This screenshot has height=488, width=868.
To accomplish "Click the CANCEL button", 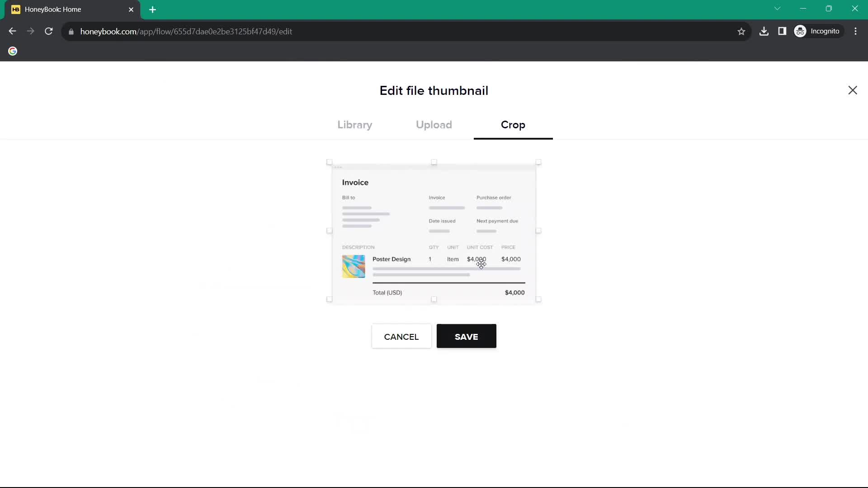I will point(401,336).
